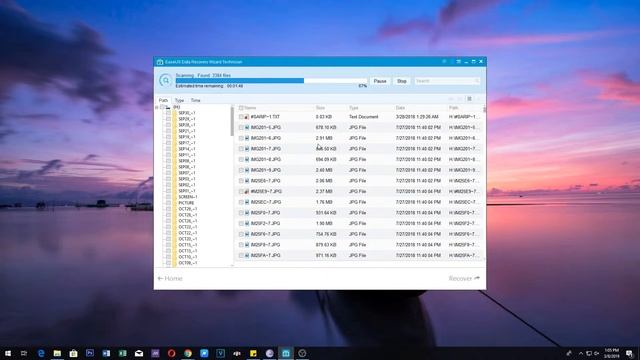The height and width of the screenshot is (360, 640).
Task: Open Word from the taskbar
Action: pyautogui.click(x=106, y=353)
